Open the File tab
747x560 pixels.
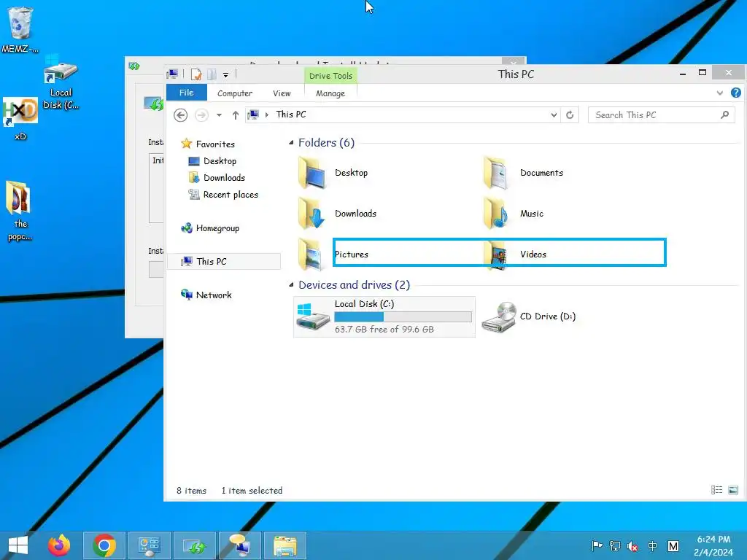pyautogui.click(x=186, y=93)
